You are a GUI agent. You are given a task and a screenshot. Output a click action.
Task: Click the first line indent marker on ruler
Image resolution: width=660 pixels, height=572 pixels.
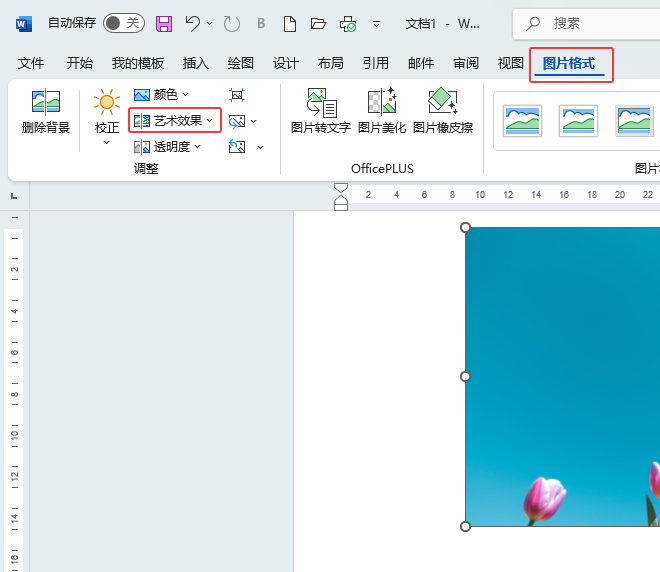pos(341,188)
